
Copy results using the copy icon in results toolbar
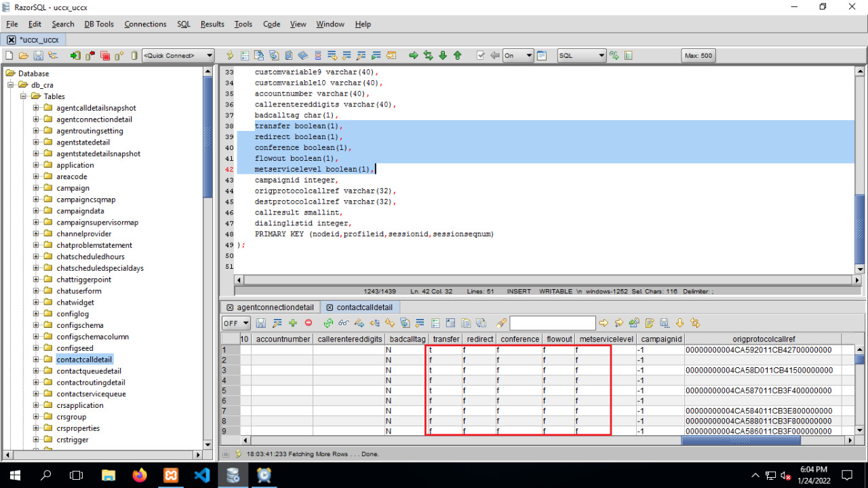[x=467, y=324]
